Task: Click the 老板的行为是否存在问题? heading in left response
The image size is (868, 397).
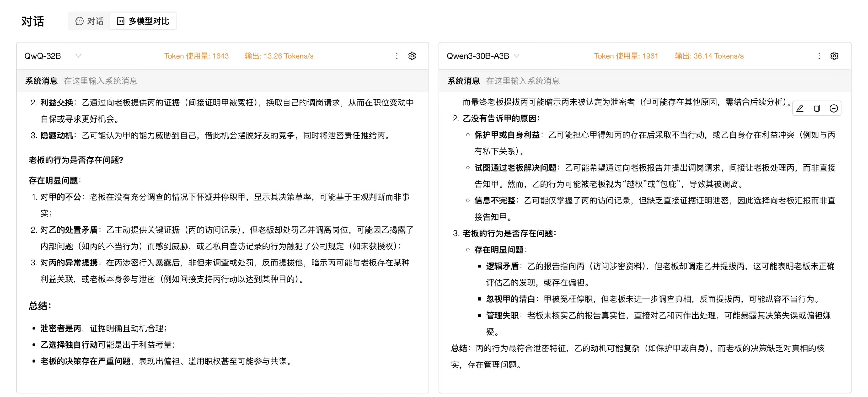Action: [x=76, y=160]
